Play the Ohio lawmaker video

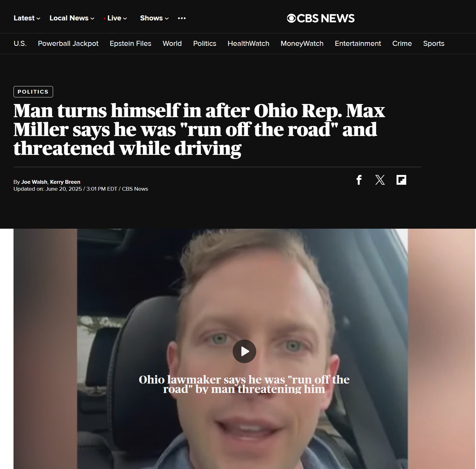[x=244, y=351]
